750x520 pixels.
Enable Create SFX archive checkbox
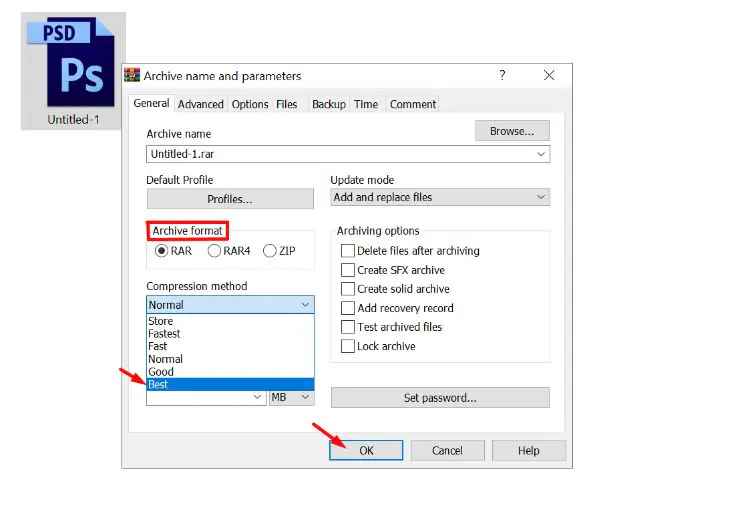point(348,270)
